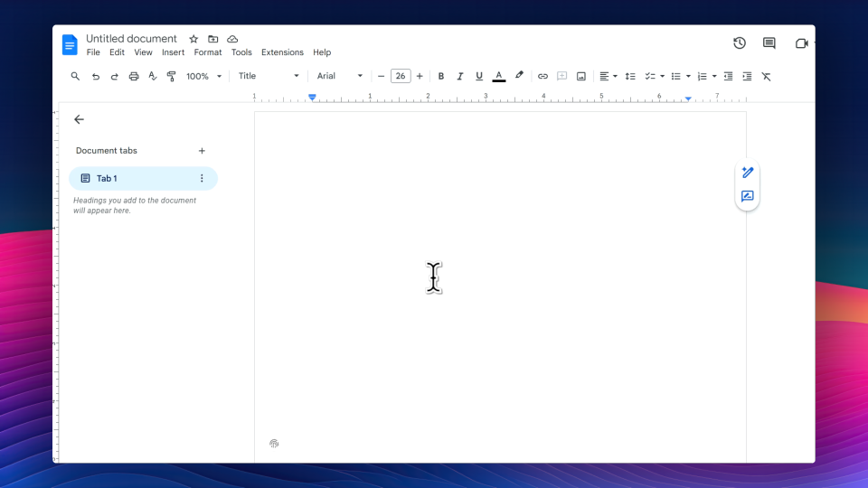
Task: Insert an image
Action: point(580,76)
